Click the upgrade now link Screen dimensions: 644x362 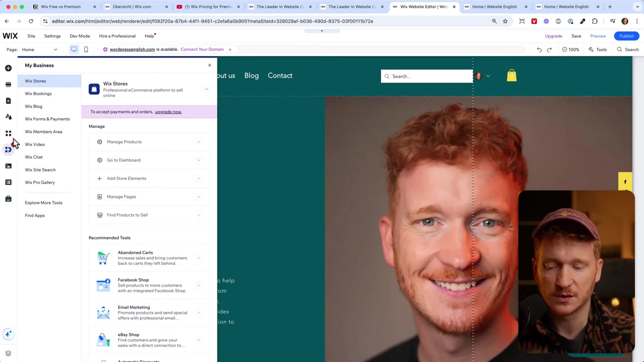pyautogui.click(x=168, y=112)
